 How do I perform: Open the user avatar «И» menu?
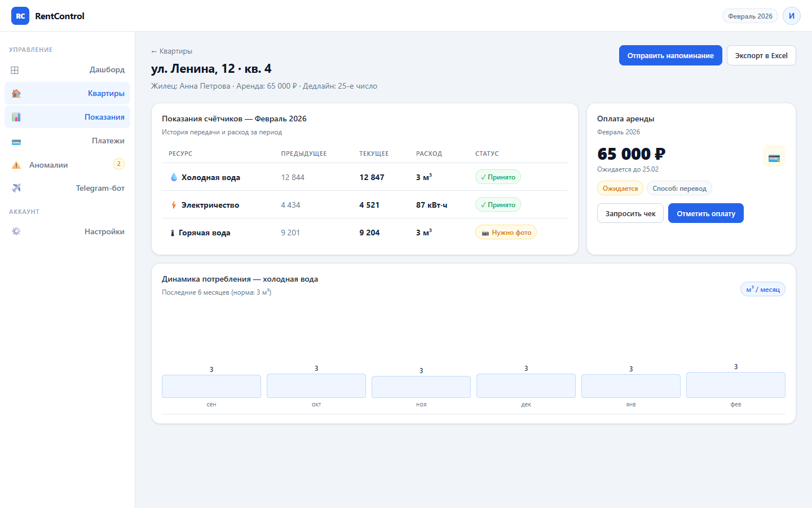791,16
